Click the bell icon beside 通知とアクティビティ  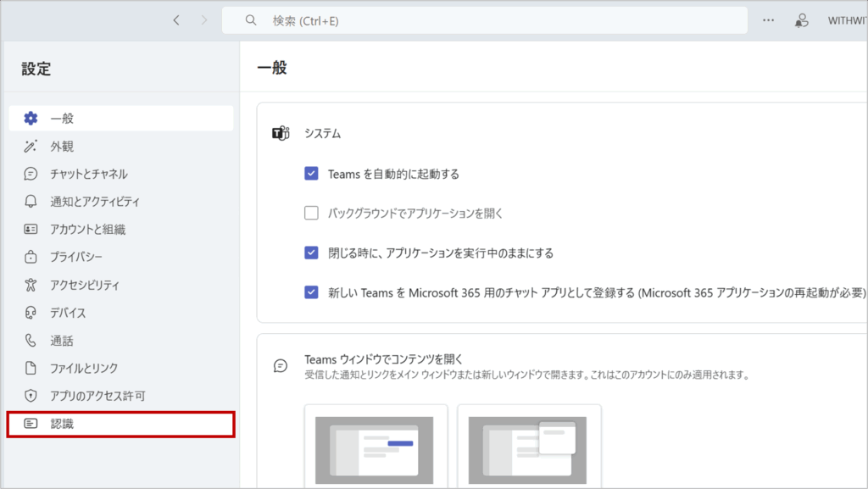pyautogui.click(x=31, y=202)
